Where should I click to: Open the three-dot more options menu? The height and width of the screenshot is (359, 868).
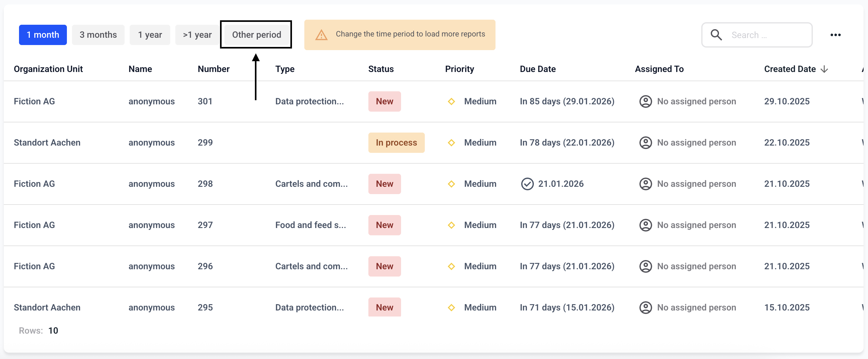835,35
